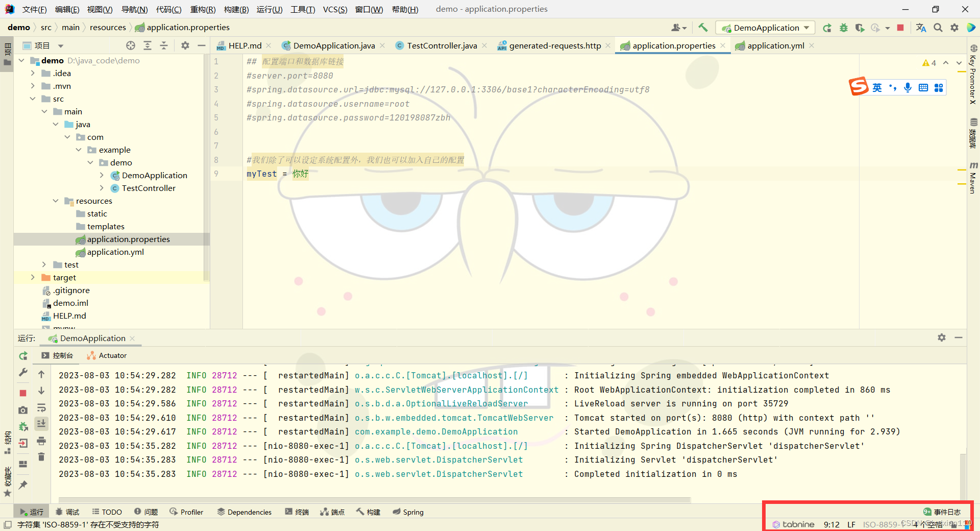The width and height of the screenshot is (980, 531).
Task: Stop the running application in the toolbar
Action: coord(900,28)
